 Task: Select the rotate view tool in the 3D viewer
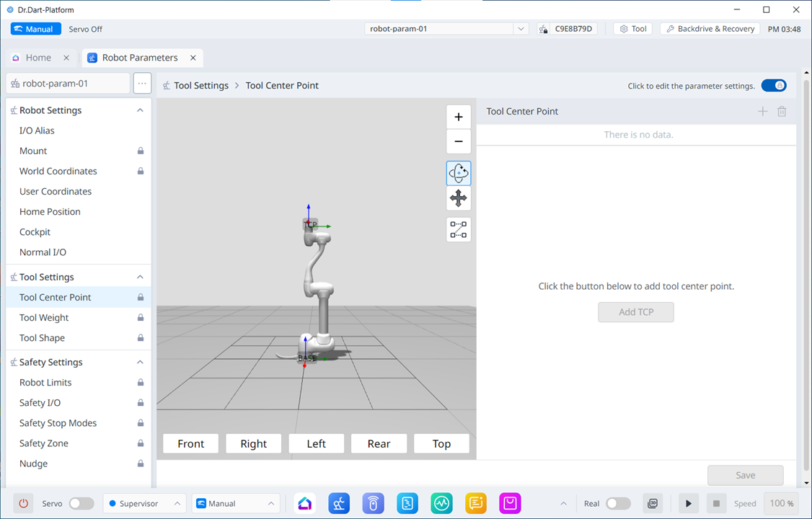click(459, 172)
